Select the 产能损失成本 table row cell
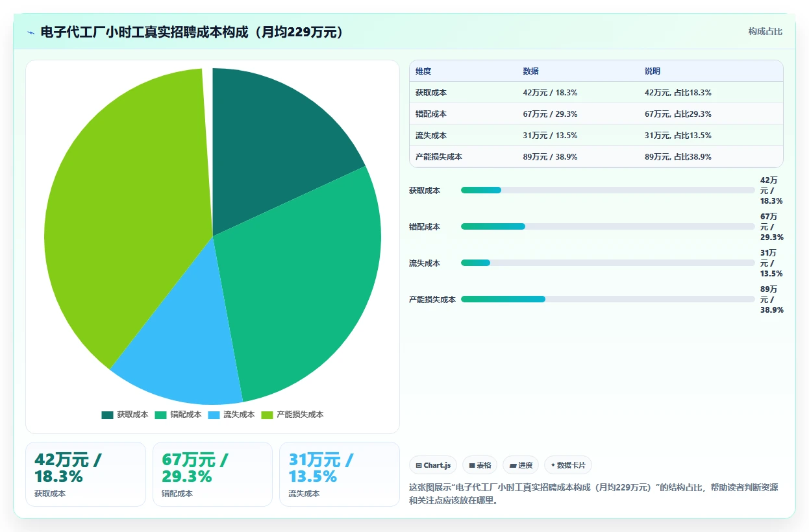Screen dimensions: 809x532 [x=439, y=157]
